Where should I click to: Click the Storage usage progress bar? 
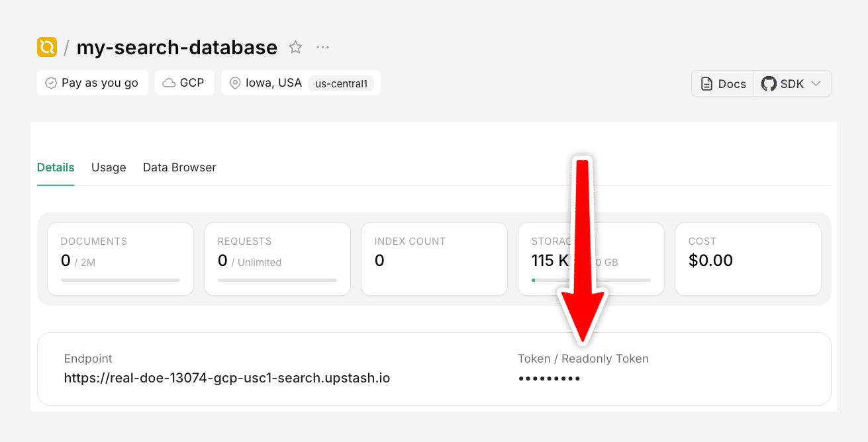point(591,280)
